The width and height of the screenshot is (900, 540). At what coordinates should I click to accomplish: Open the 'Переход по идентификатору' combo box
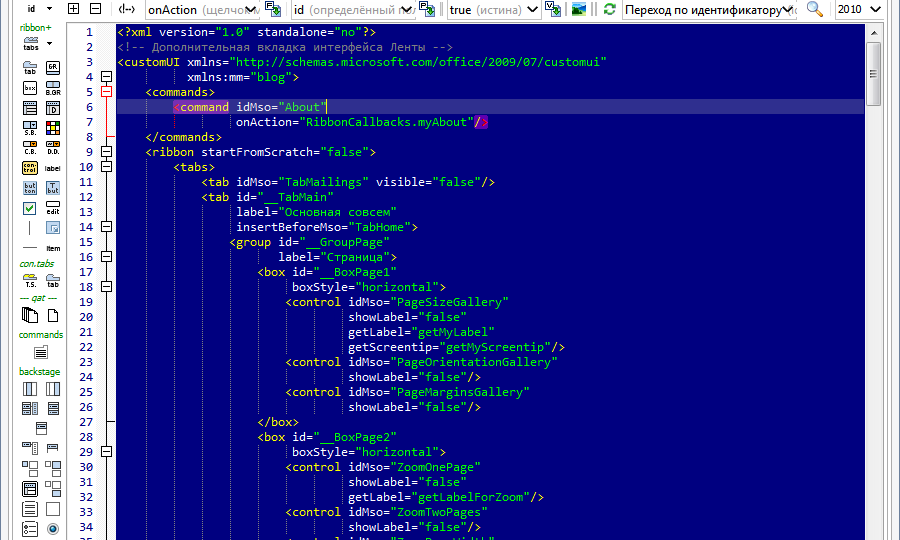pos(709,10)
